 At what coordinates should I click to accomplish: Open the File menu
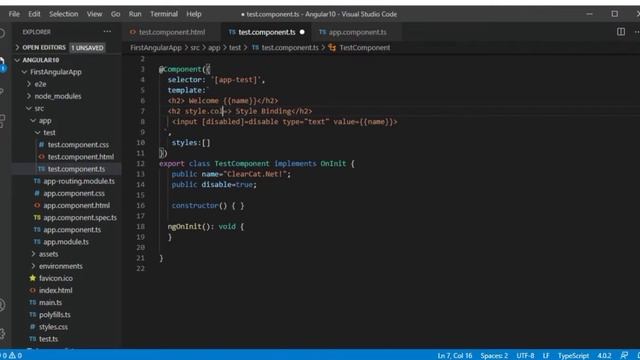[x=14, y=14]
